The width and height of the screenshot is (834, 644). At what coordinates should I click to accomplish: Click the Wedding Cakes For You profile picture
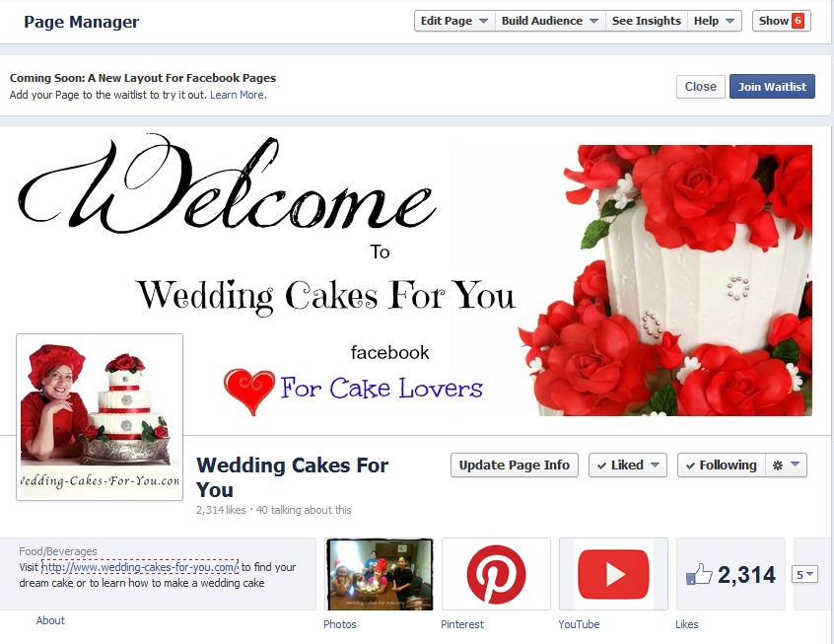(x=100, y=417)
